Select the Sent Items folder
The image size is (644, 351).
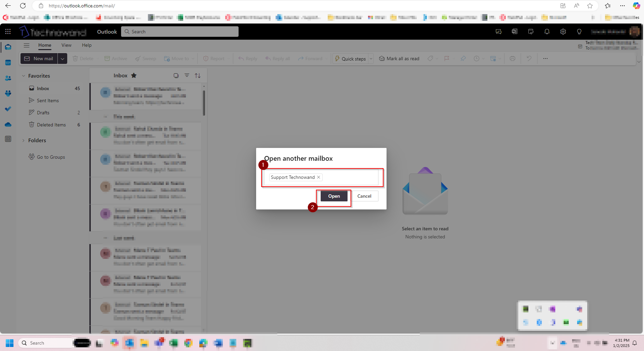coord(54,101)
